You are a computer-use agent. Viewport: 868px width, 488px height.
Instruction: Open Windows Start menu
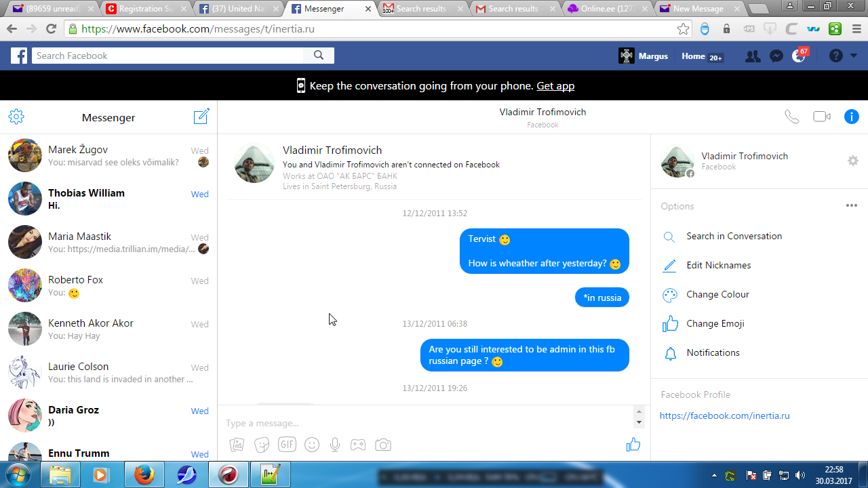click(x=18, y=474)
